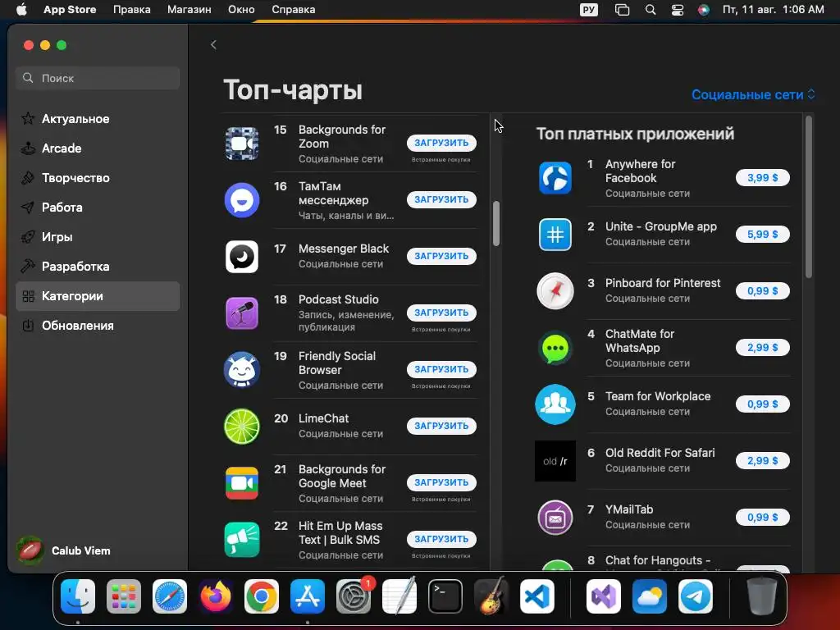840x630 pixels.
Task: Click the paid apps list scrollbar
Action: (x=808, y=197)
